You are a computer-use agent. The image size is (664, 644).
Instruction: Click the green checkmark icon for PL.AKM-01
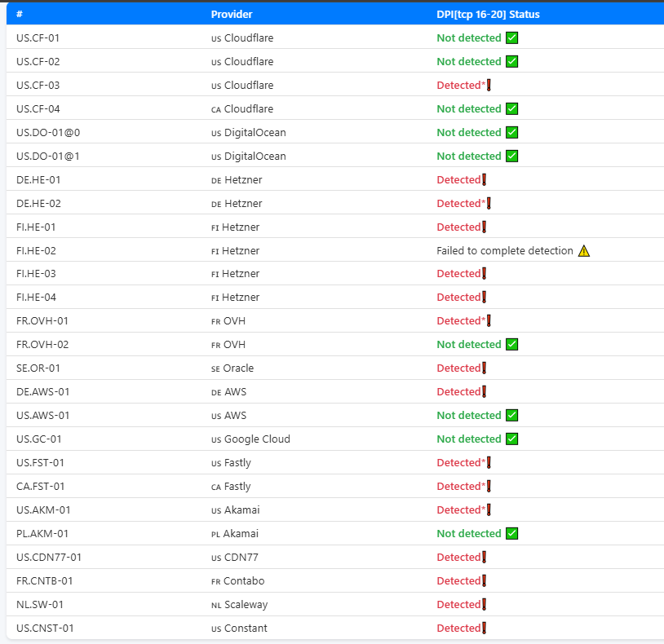(511, 534)
